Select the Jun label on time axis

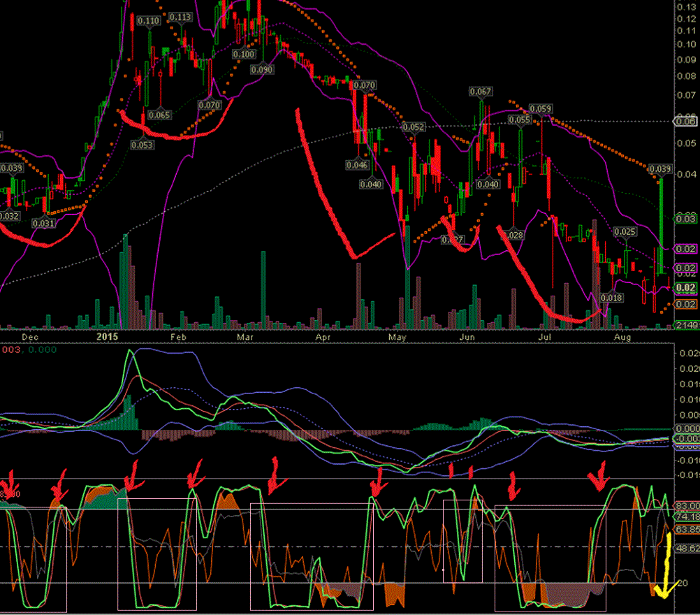pyautogui.click(x=467, y=337)
